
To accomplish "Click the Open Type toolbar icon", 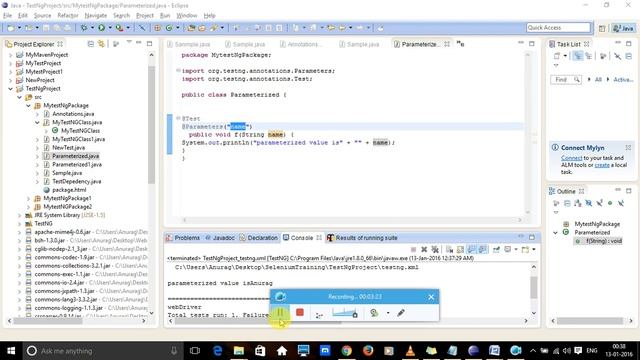I will (x=191, y=27).
